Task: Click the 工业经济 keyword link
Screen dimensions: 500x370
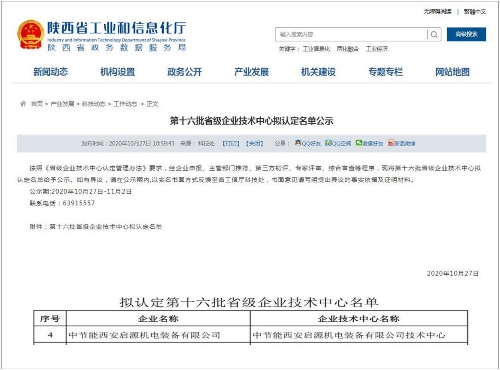Action: pos(377,49)
